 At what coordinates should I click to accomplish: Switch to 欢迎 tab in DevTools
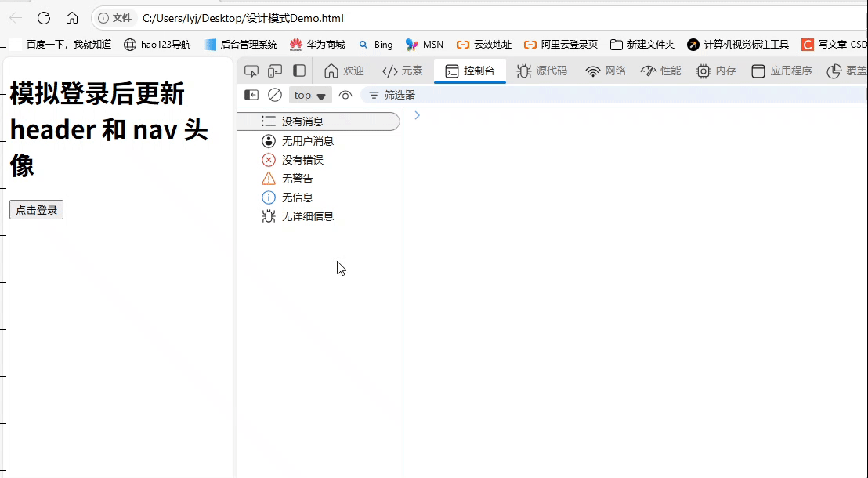pos(345,71)
